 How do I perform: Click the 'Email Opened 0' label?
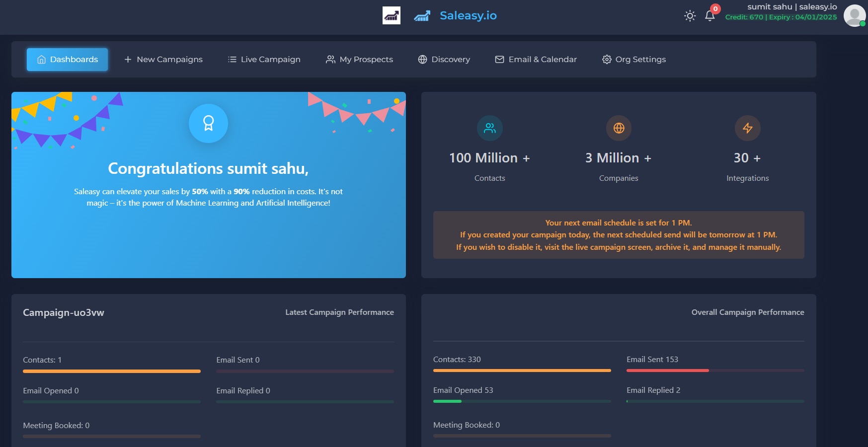51,391
